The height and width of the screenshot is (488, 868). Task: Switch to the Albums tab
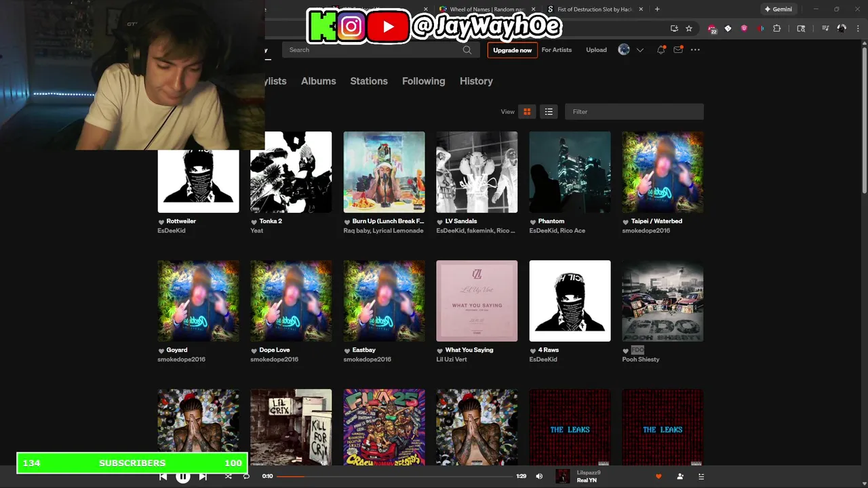point(319,81)
